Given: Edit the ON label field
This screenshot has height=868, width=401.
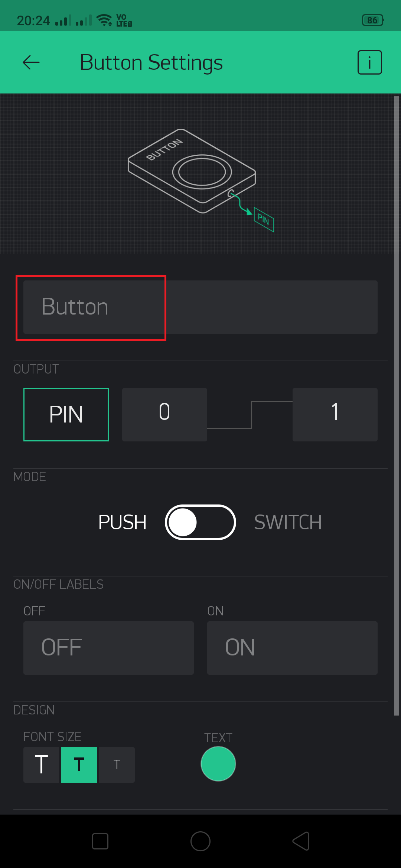Looking at the screenshot, I should 292,648.
